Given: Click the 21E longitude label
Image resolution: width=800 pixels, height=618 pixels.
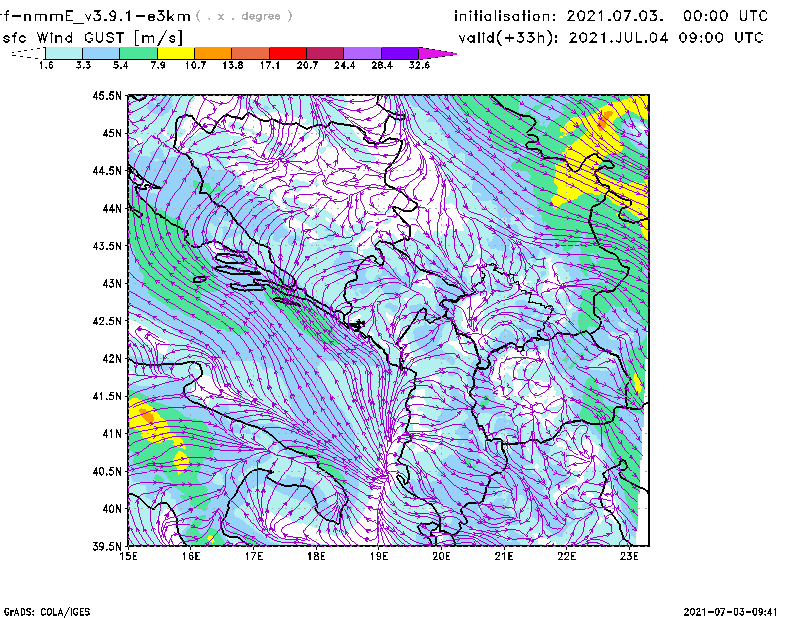Looking at the screenshot, I should 504,556.
